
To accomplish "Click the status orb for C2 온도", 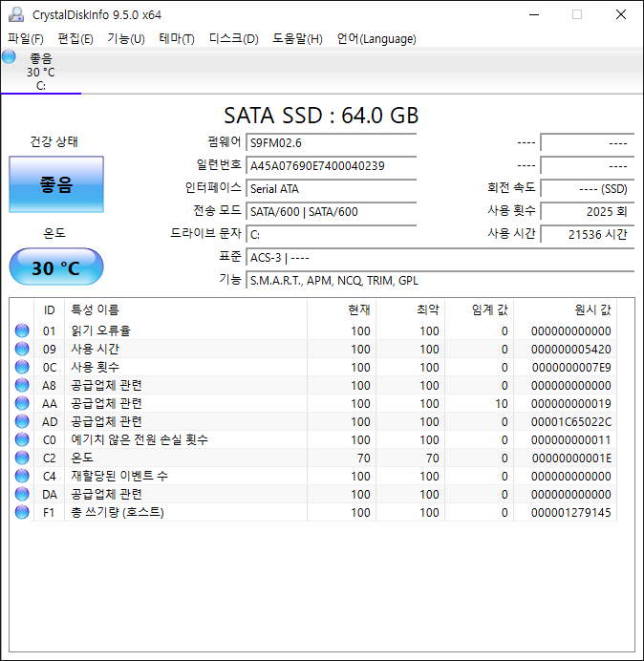I will (22, 458).
